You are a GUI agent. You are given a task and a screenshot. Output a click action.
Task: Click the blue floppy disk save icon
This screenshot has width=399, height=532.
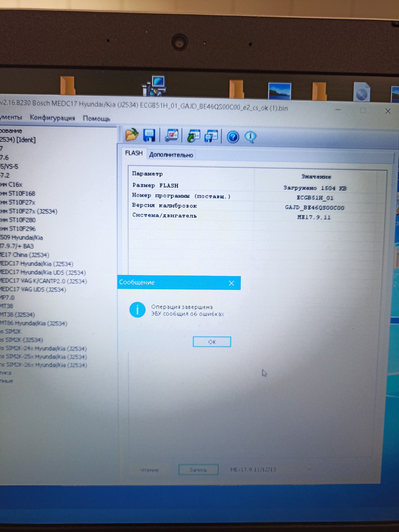149,135
